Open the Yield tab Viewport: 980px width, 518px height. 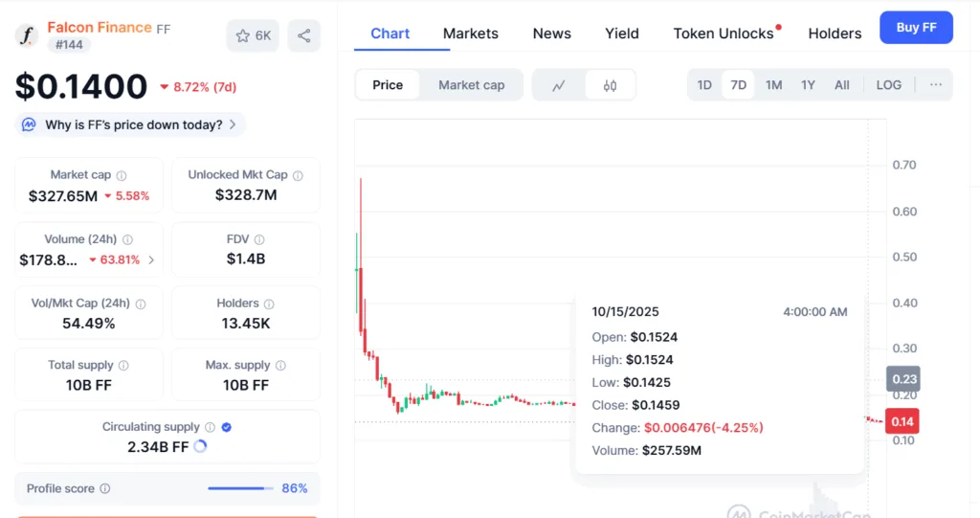pos(622,34)
